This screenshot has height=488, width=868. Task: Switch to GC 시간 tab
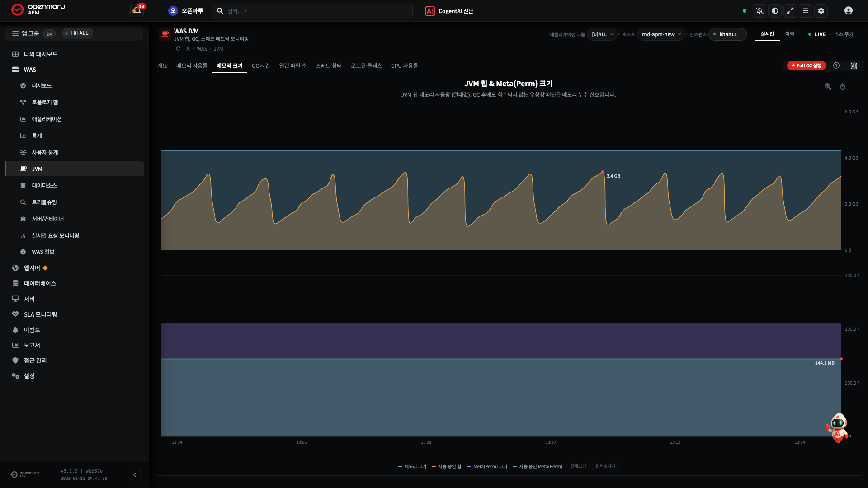click(x=261, y=66)
